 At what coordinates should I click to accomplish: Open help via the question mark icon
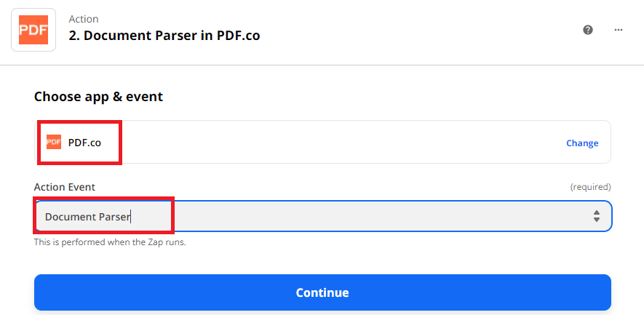point(588,30)
